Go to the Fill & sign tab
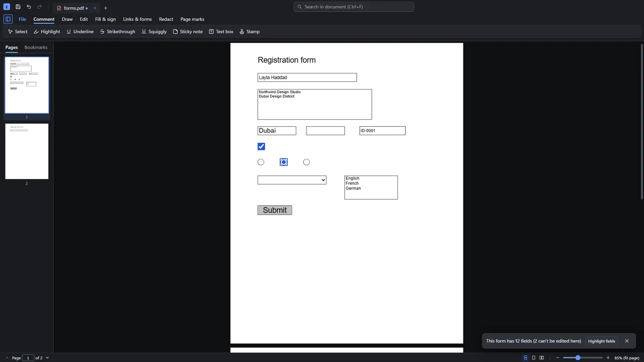The image size is (644, 362). 106,19
